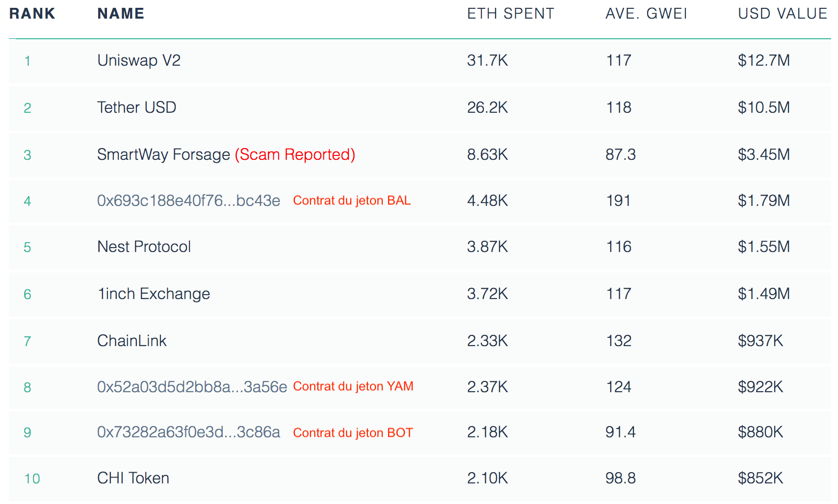Open the CHI Token entry
The image size is (838, 504).
click(x=133, y=478)
